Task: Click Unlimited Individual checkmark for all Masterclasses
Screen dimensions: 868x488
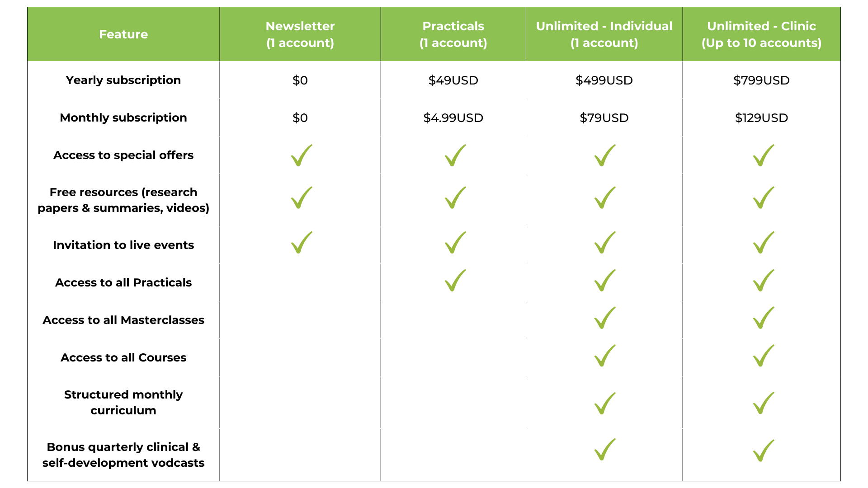Action: 605,318
